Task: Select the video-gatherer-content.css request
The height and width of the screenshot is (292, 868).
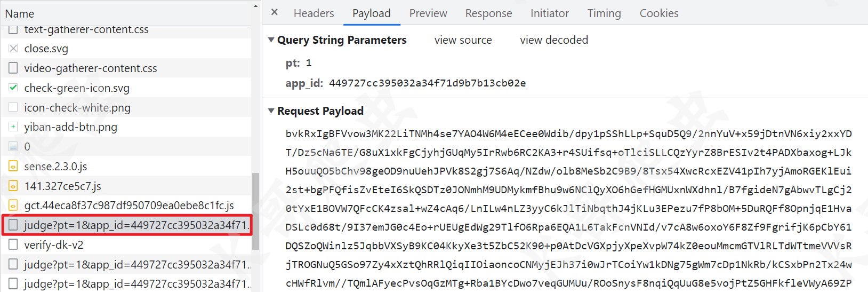Action: [126, 68]
